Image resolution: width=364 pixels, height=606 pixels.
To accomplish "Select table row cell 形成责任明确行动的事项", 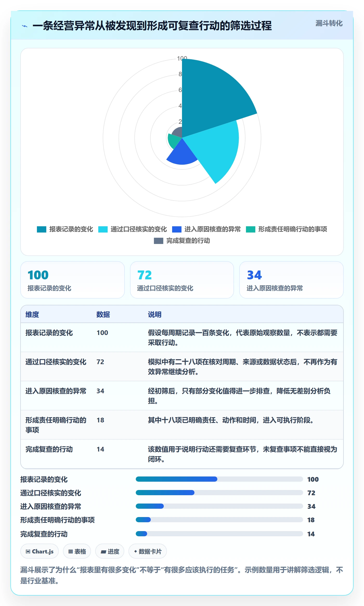I will [x=56, y=425].
